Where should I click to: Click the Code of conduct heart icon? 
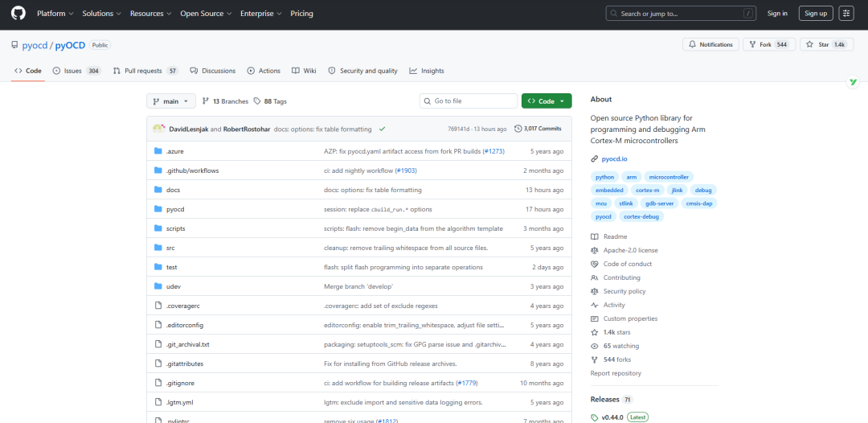[595, 264]
